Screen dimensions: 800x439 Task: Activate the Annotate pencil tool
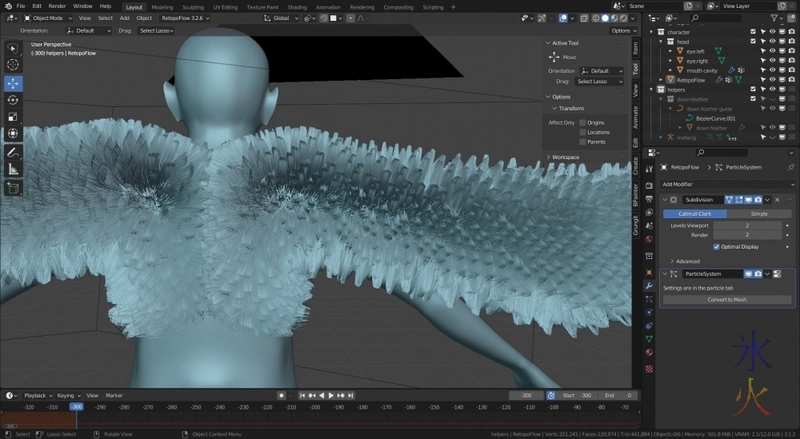pyautogui.click(x=13, y=153)
